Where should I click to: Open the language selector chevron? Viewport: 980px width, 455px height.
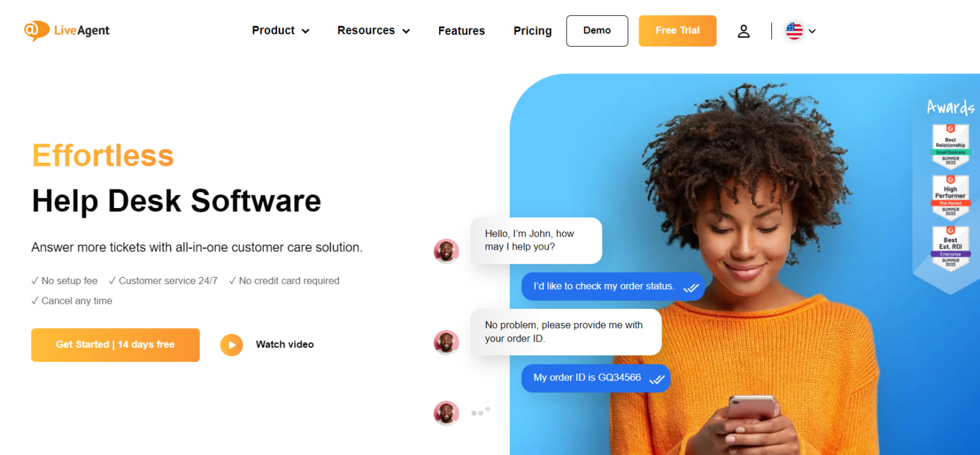pos(812,31)
